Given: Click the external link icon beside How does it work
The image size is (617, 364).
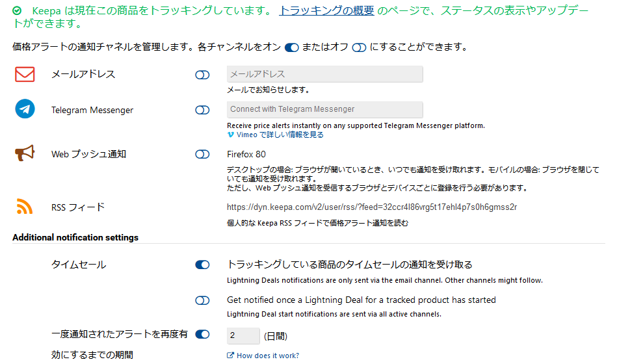Looking at the screenshot, I should tap(230, 356).
